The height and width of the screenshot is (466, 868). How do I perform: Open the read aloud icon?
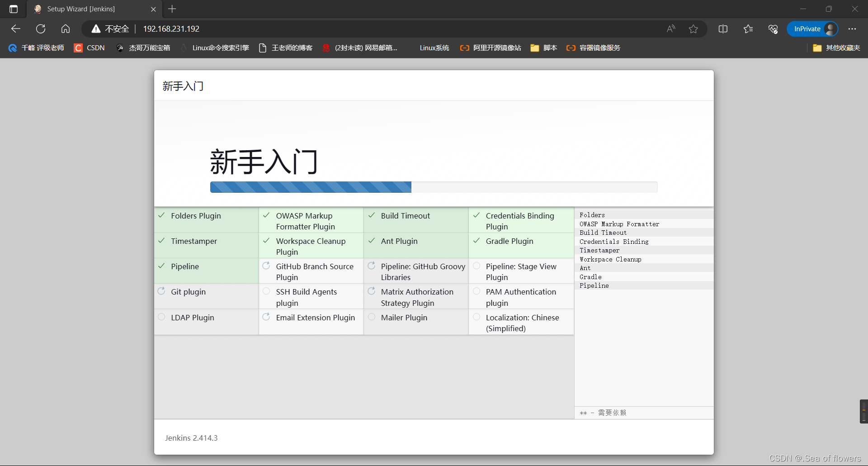pyautogui.click(x=671, y=29)
